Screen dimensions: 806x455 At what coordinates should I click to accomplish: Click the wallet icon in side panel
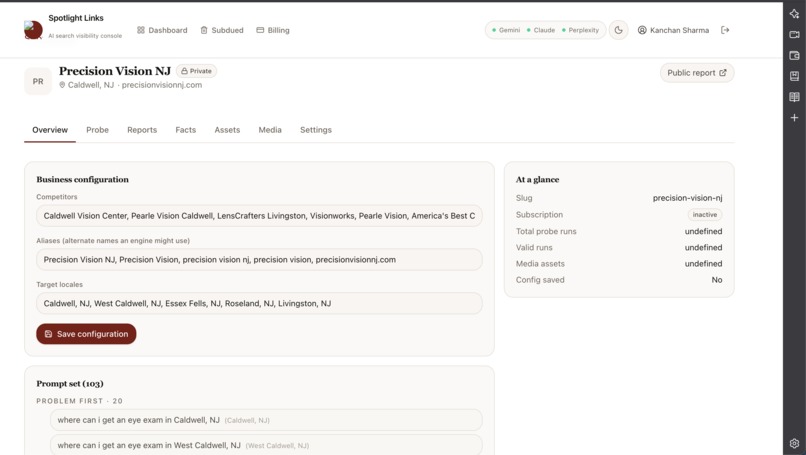pos(794,56)
